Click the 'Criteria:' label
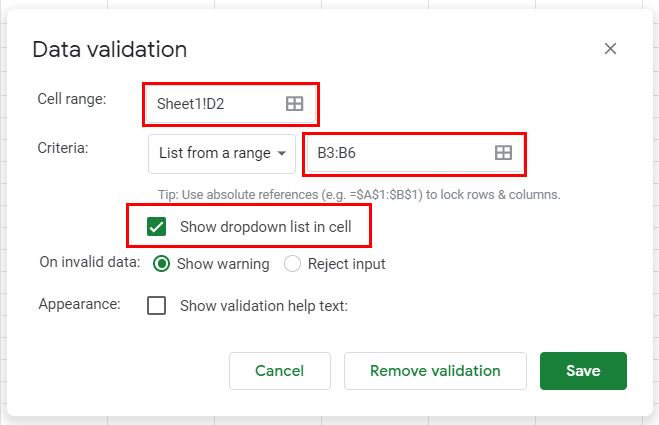The image size is (659, 425). pyautogui.click(x=64, y=148)
